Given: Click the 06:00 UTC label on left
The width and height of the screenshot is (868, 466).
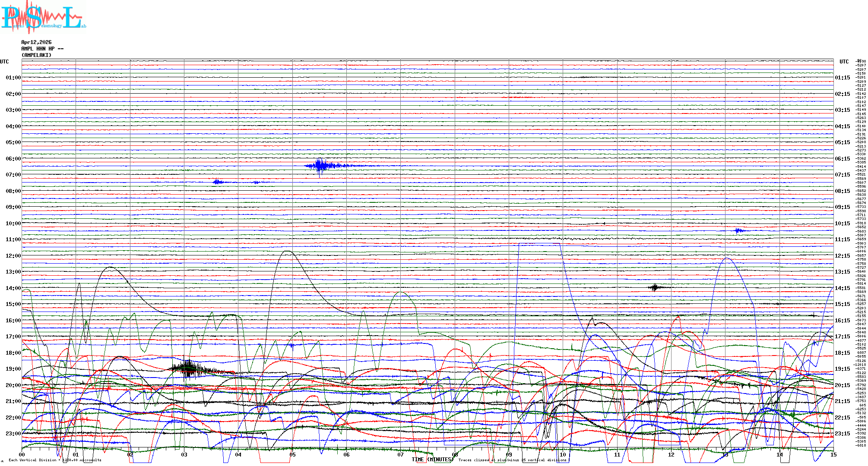Looking at the screenshot, I should (13, 159).
